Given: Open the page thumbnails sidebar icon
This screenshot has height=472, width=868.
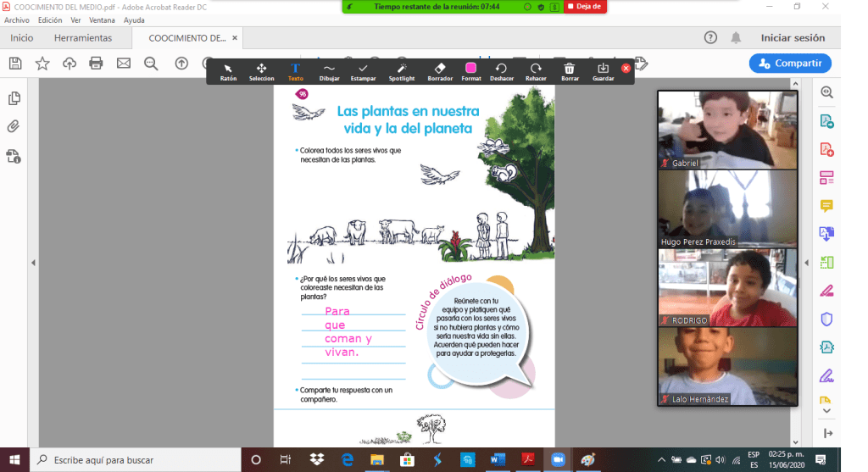Looking at the screenshot, I should (14, 98).
